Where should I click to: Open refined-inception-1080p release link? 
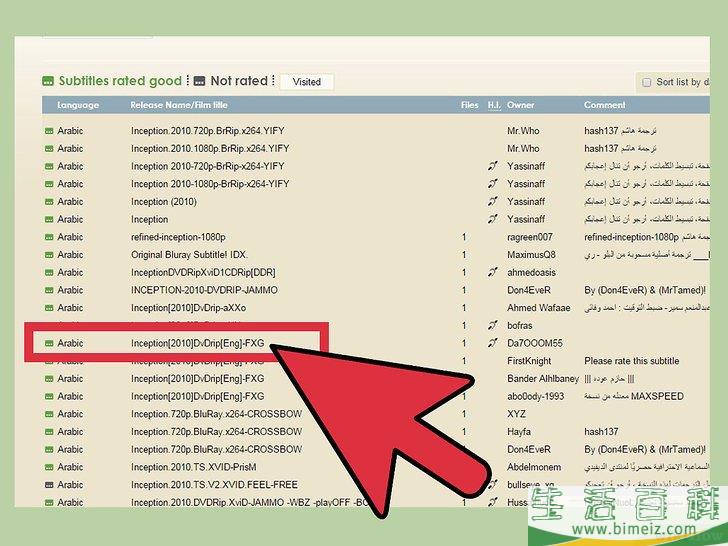[x=178, y=237]
